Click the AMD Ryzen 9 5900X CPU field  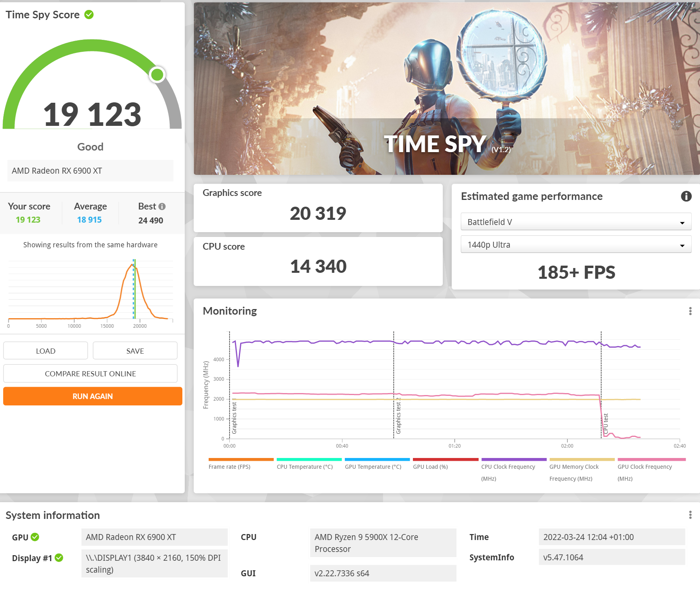pyautogui.click(x=383, y=543)
